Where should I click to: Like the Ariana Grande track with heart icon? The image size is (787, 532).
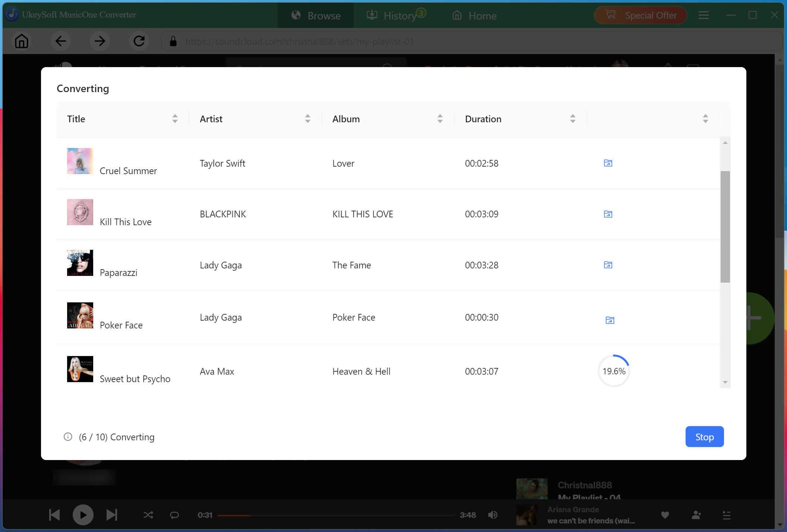point(665,515)
